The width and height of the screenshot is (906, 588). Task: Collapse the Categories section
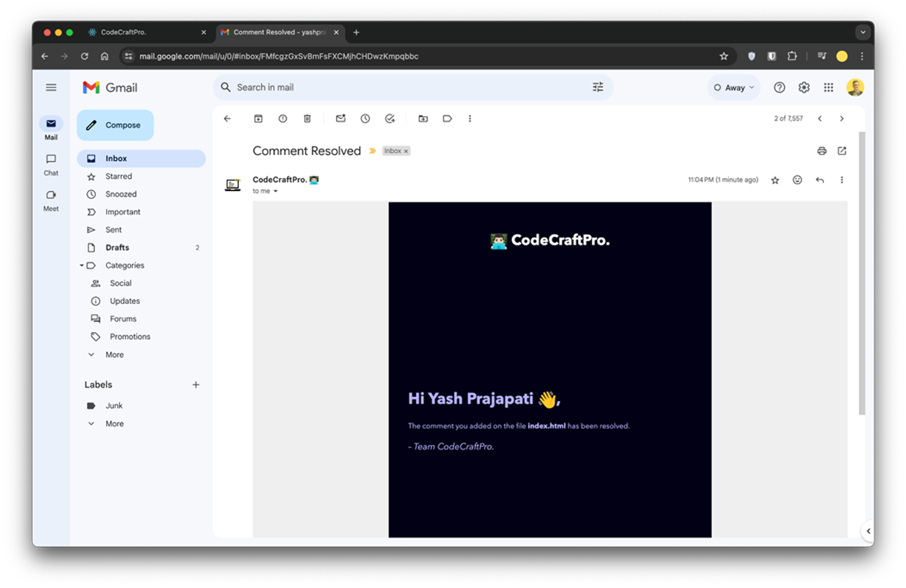82,266
